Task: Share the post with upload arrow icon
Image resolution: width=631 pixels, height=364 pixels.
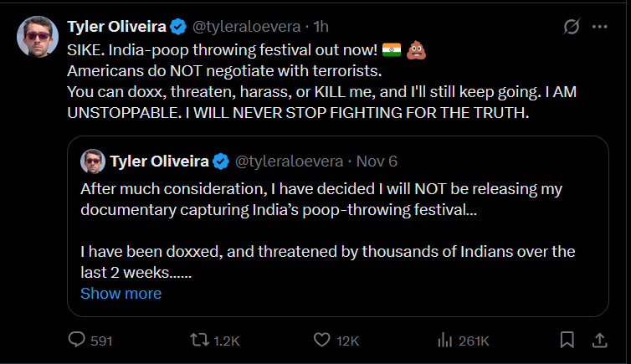Action: click(599, 341)
